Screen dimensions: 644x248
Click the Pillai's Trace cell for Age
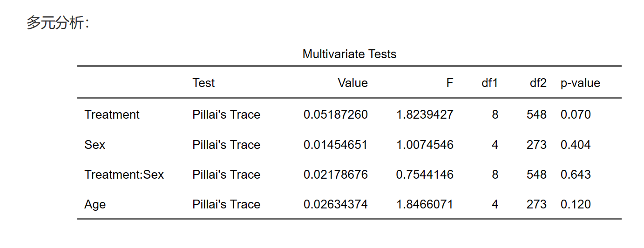pyautogui.click(x=226, y=205)
